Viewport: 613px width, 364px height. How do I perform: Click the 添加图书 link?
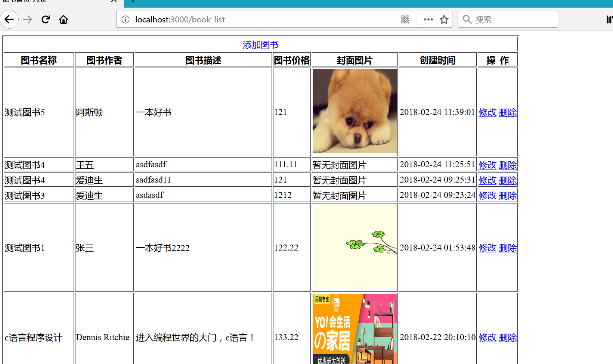[x=260, y=45]
